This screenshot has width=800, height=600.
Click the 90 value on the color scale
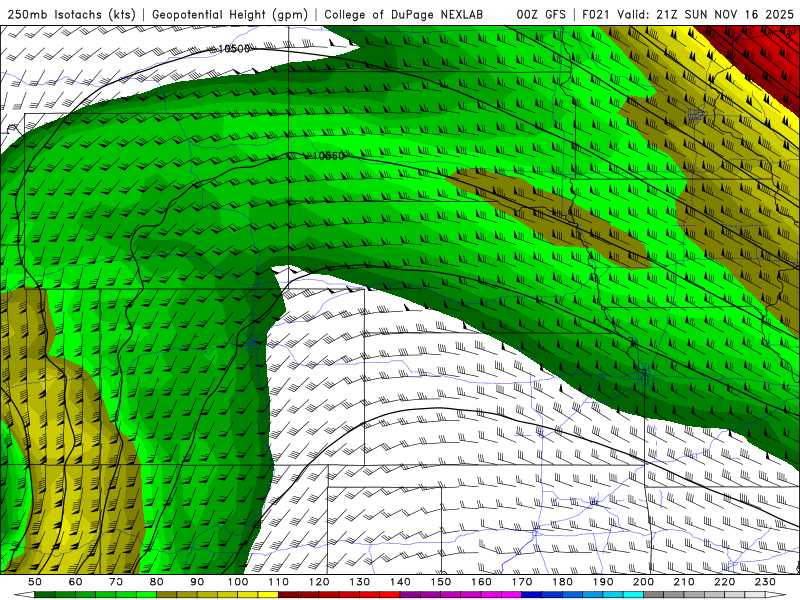click(197, 582)
